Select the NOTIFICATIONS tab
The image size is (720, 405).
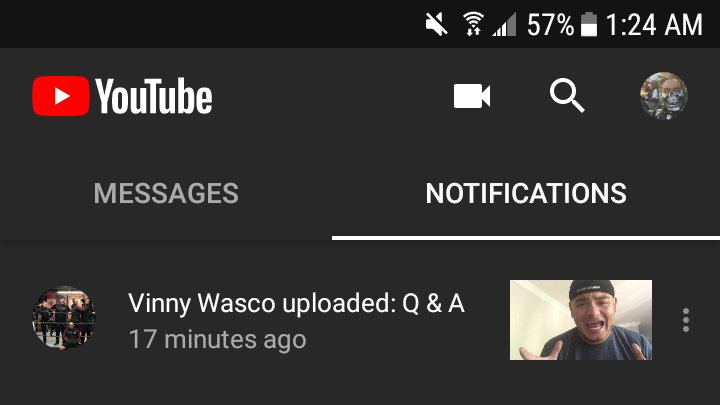click(x=526, y=193)
